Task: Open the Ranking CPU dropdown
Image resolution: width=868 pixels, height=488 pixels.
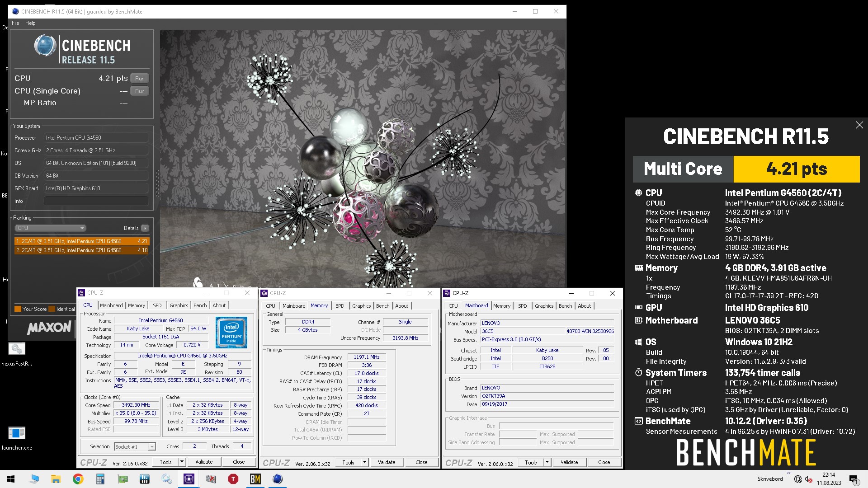Action: [50, 228]
